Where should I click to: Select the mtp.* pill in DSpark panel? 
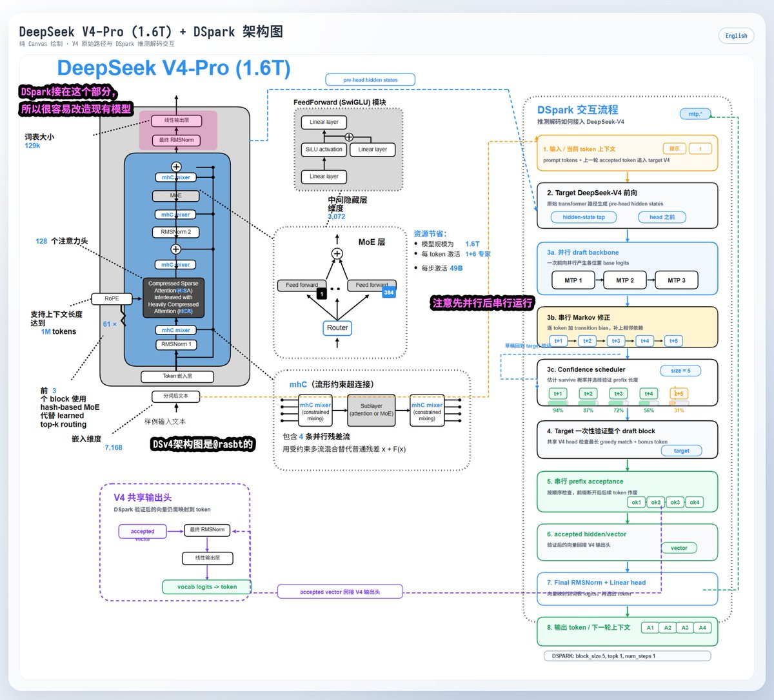[695, 114]
